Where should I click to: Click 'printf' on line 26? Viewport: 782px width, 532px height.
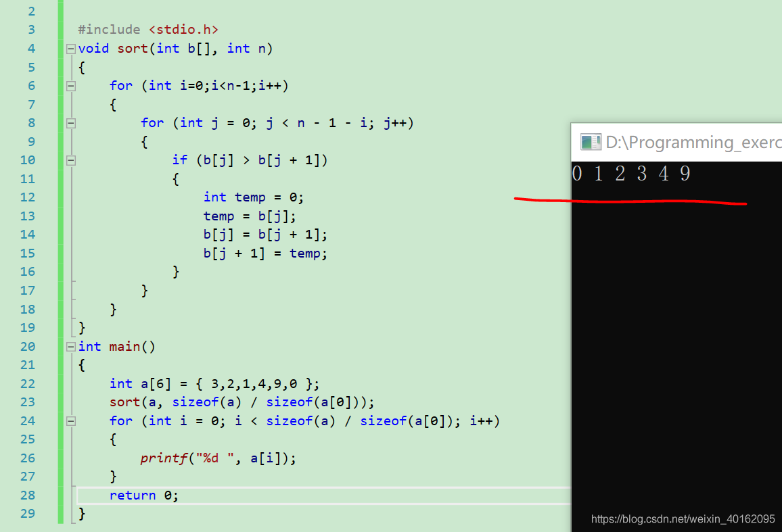pyautogui.click(x=164, y=458)
